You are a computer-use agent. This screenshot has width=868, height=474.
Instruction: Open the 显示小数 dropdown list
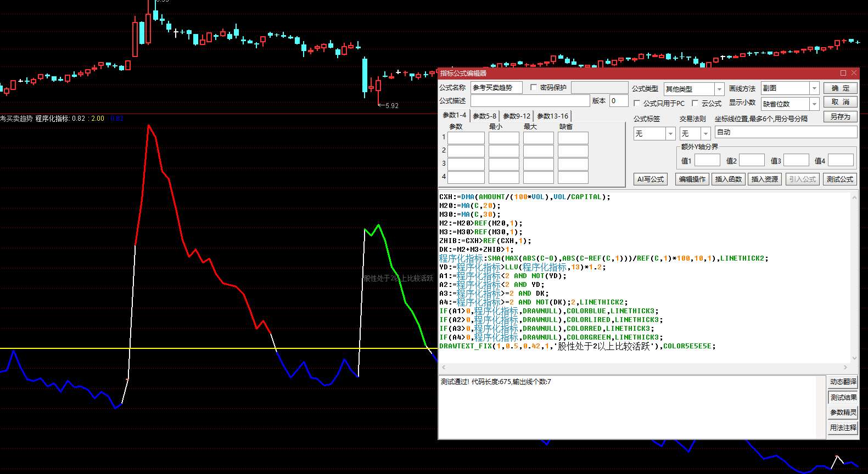pyautogui.click(x=814, y=104)
